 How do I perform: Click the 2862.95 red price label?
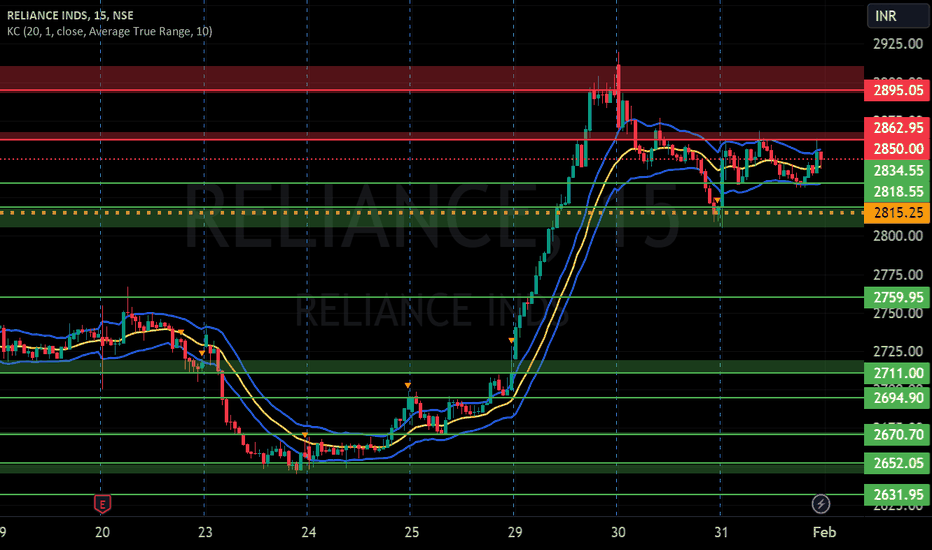click(x=898, y=127)
